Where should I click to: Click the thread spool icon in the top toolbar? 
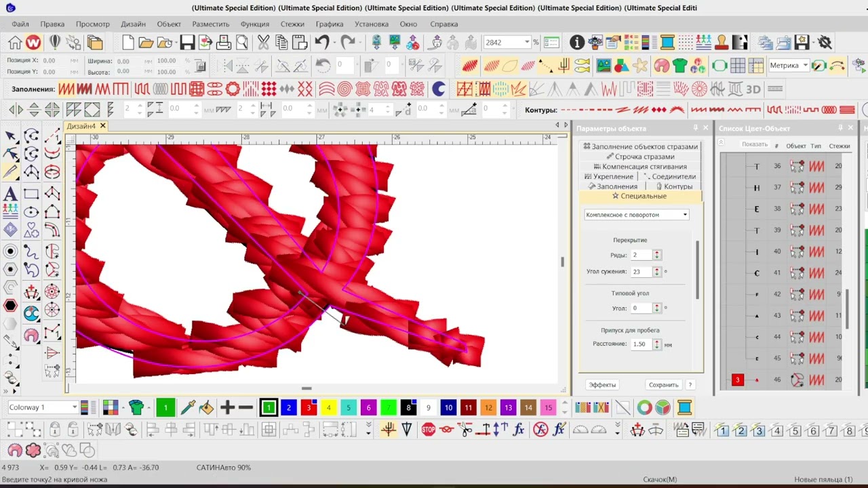[x=667, y=43]
